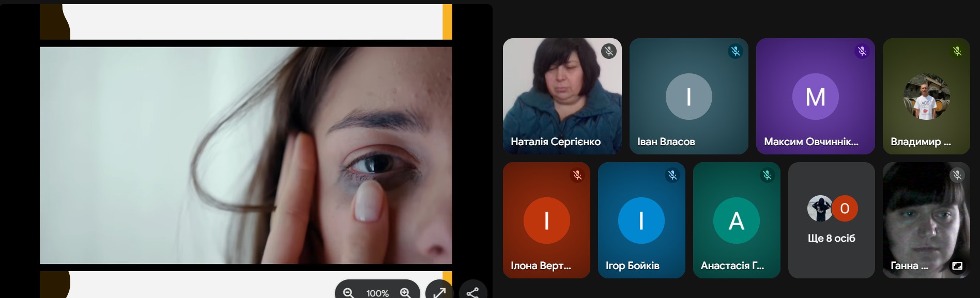Click muted mic icon on Наталія Сергієнко tile
Screen dimensions: 980x298
click(609, 51)
